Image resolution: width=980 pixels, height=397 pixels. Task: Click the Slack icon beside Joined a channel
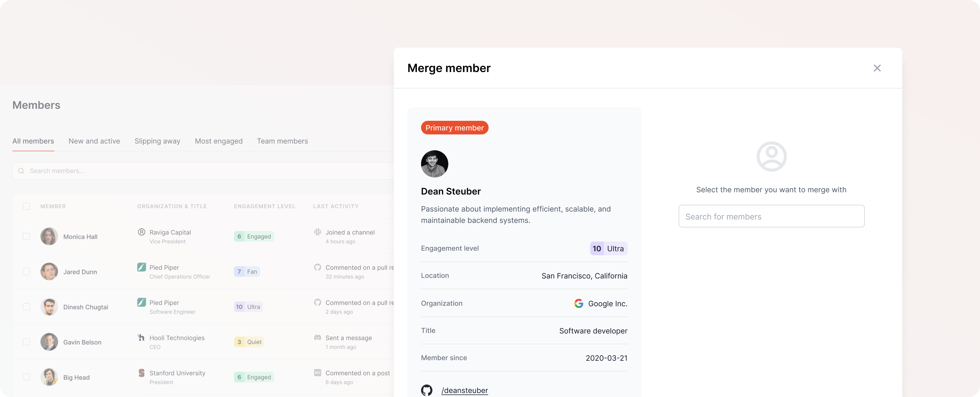coord(318,232)
